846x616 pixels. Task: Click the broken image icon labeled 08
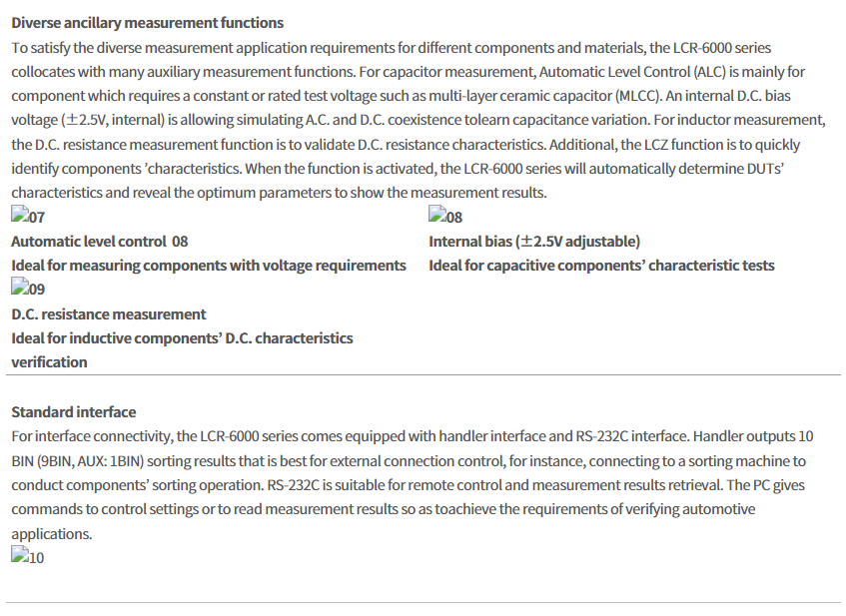pos(445,216)
